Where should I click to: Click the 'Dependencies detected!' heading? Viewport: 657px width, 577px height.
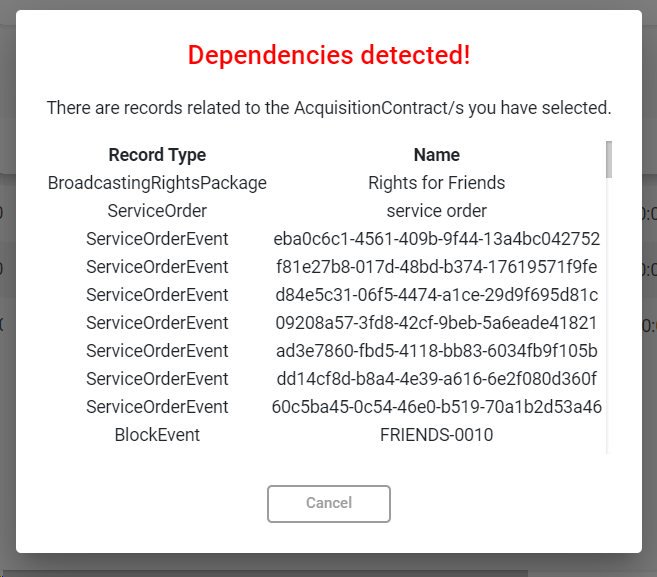[328, 56]
